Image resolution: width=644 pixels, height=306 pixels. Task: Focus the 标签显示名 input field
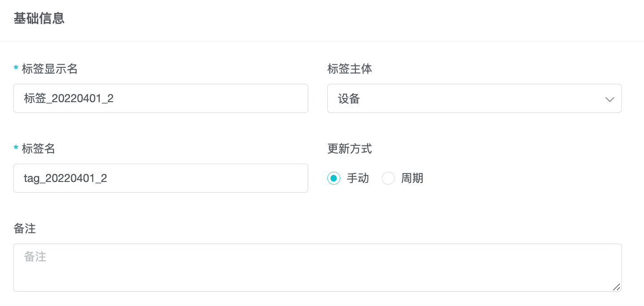pos(161,99)
